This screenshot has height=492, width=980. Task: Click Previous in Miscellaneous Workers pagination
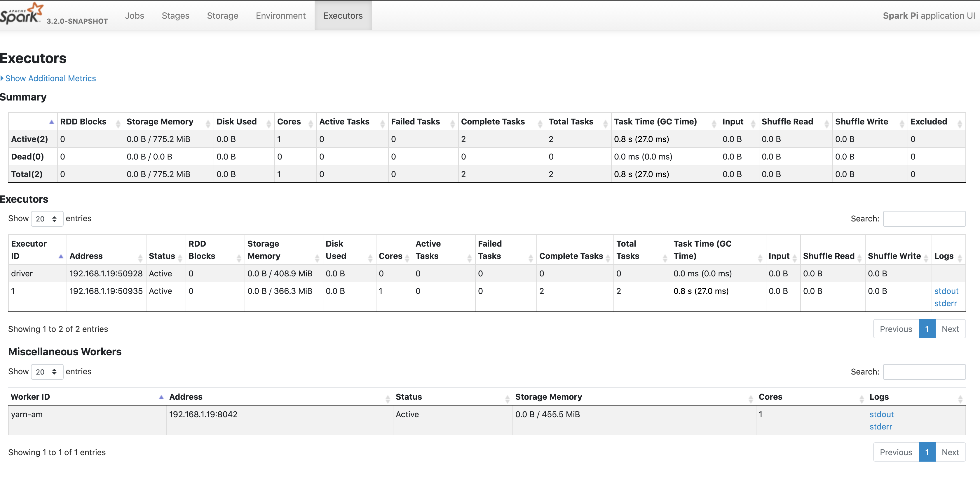[x=896, y=452]
